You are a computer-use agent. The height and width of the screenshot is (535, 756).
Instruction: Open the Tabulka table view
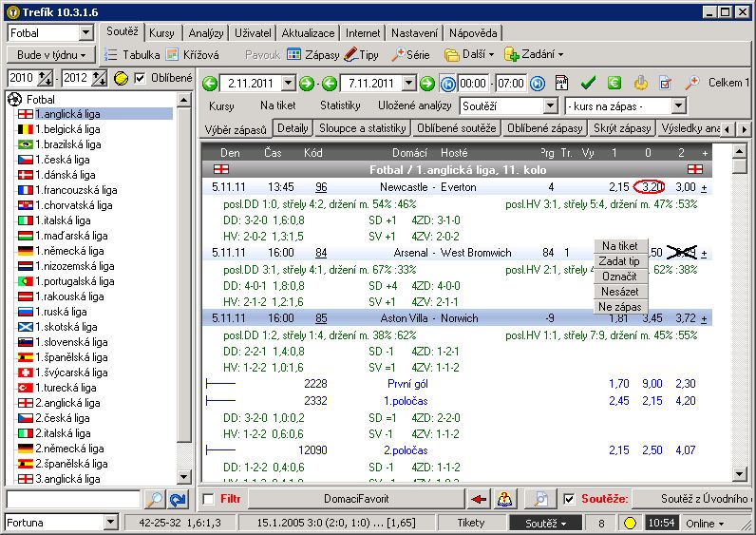[x=132, y=54]
